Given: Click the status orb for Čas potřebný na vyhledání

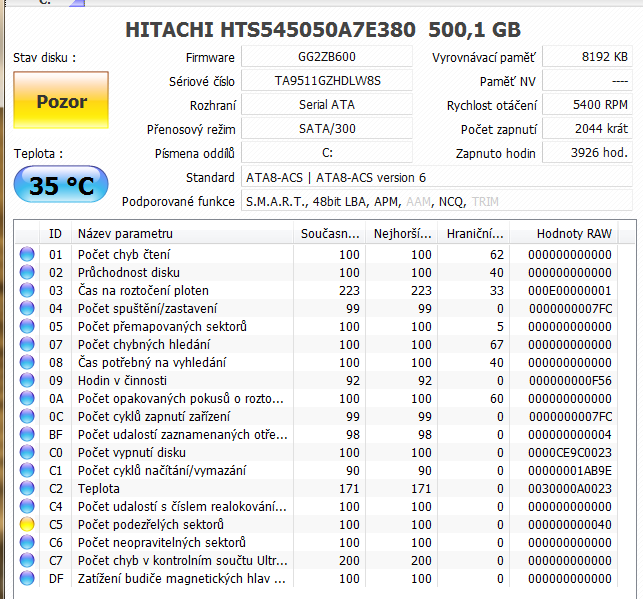Looking at the screenshot, I should tap(27, 362).
